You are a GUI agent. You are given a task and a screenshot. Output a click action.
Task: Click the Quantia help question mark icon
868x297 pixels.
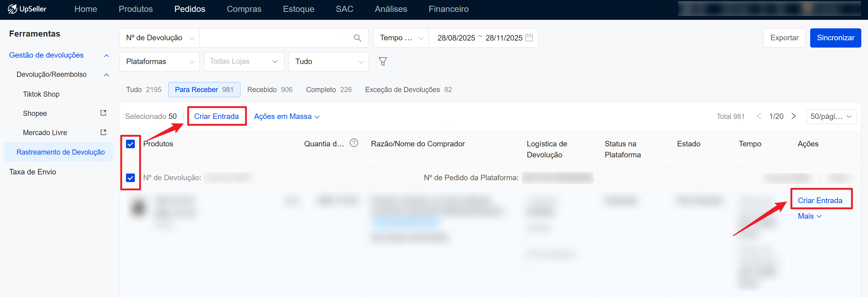[x=354, y=143]
